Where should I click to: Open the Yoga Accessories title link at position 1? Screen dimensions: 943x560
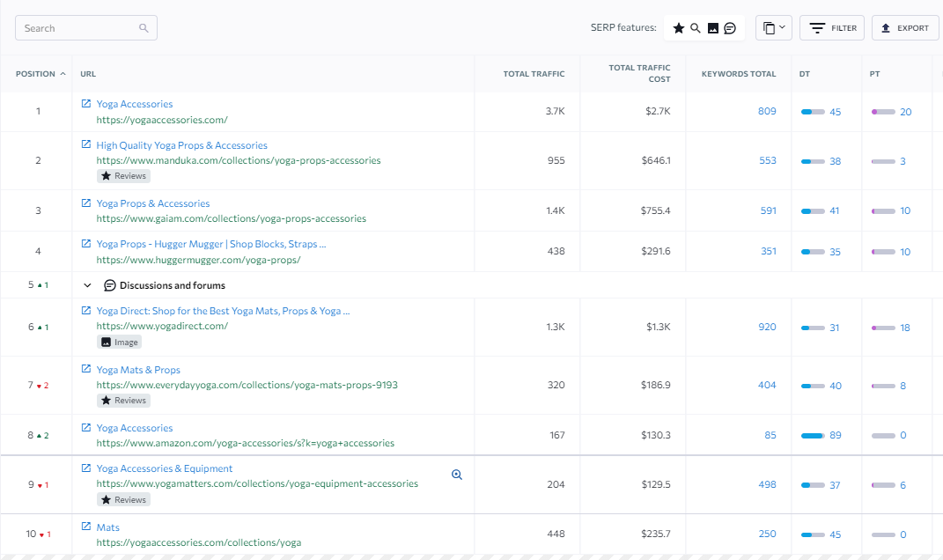pos(135,104)
